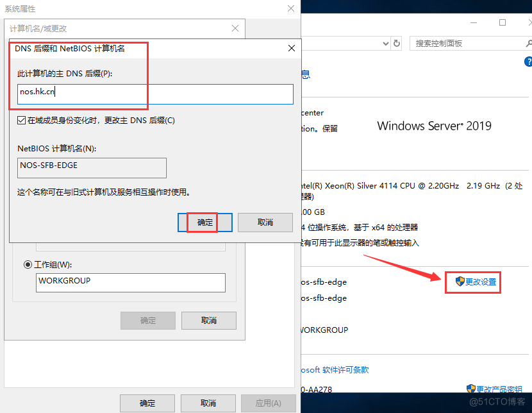Close the DNS 后缀和 NetBIOS dialog
This screenshot has width=532, height=413.
(292, 49)
